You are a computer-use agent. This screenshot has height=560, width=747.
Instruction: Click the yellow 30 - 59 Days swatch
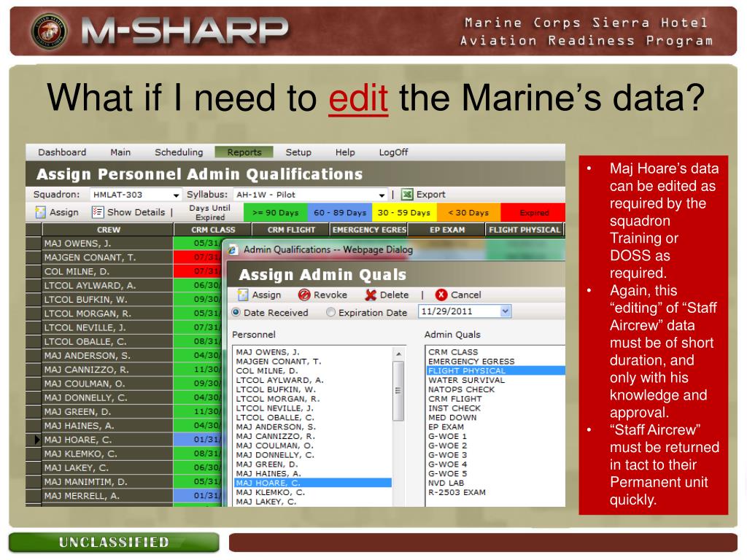[x=404, y=212]
